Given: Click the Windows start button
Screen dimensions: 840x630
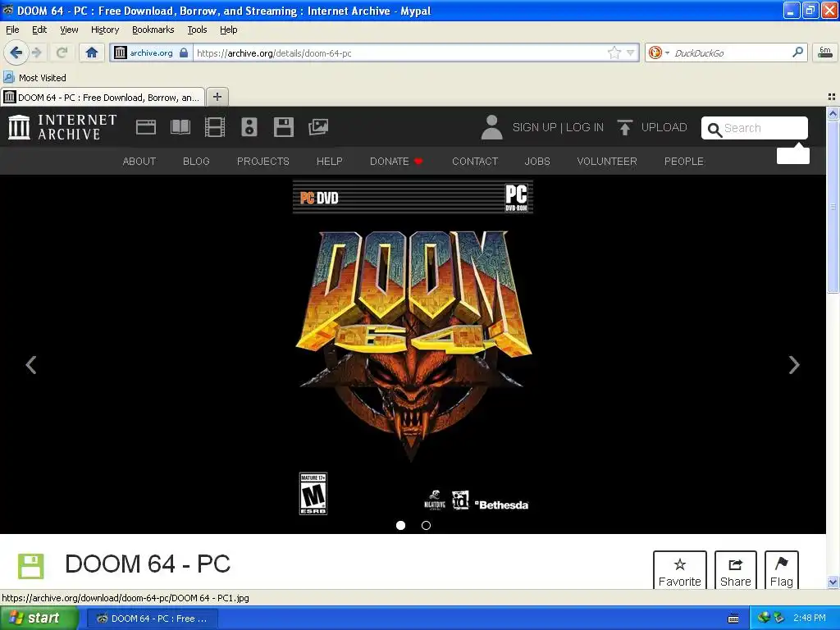Looking at the screenshot, I should (39, 619).
